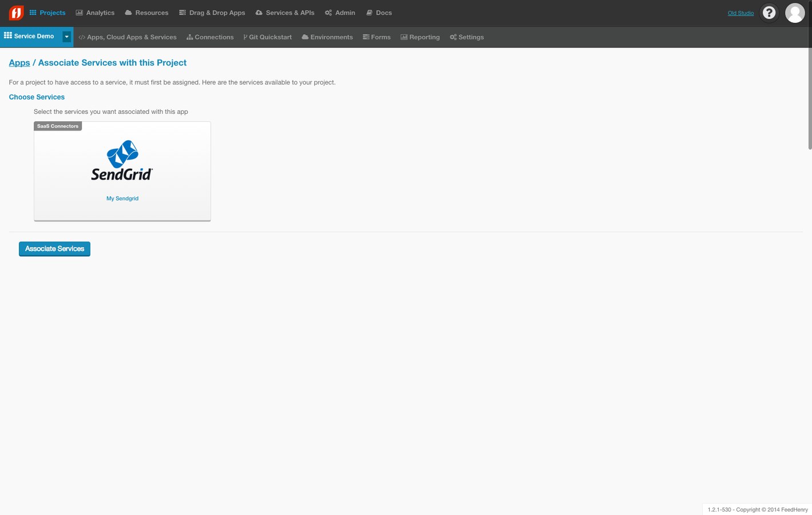Switch to Old Studio
Viewport: 812px width, 515px height.
pyautogui.click(x=741, y=13)
